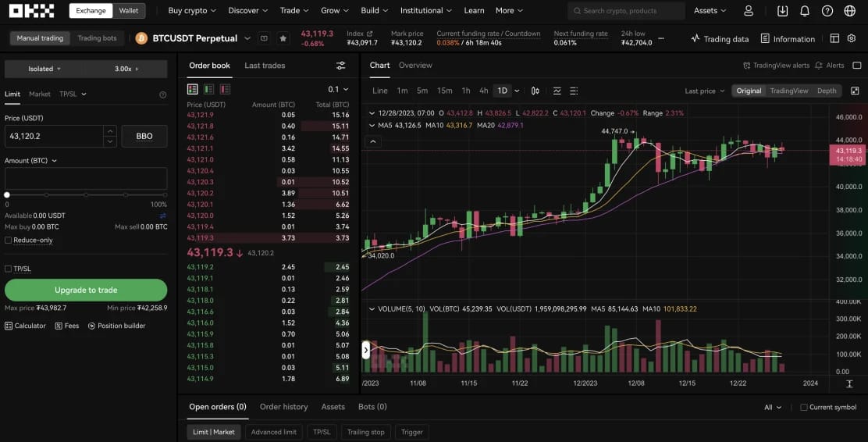Open the candlestick chart type icon
This screenshot has height=442, width=868.
[x=535, y=91]
